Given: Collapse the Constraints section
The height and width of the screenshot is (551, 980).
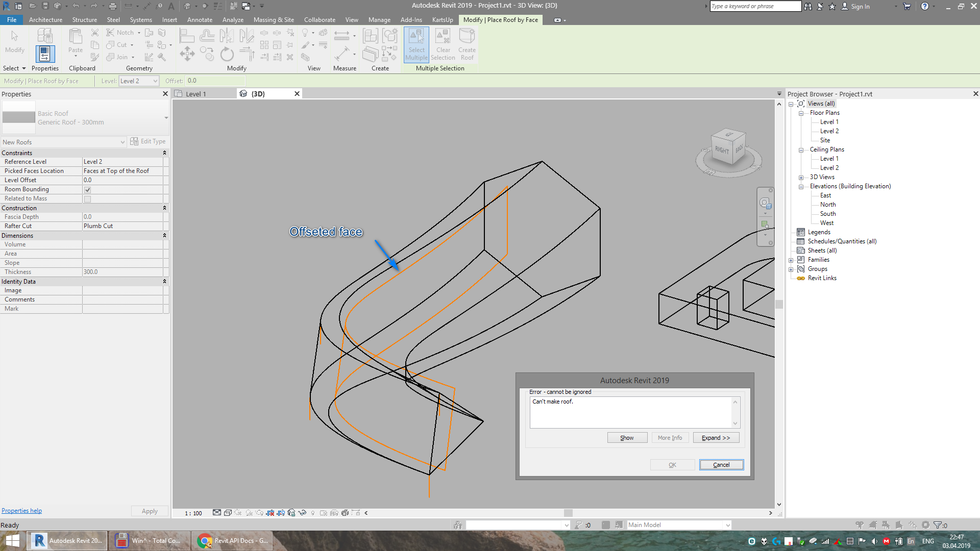Looking at the screenshot, I should coord(164,153).
